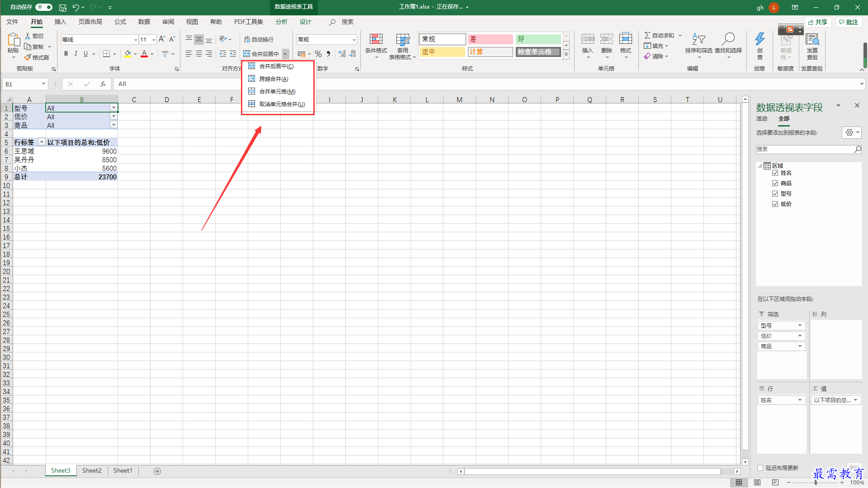This screenshot has width=868, height=488.
Task: Open the merge and center dropdown arrow
Action: [285, 54]
